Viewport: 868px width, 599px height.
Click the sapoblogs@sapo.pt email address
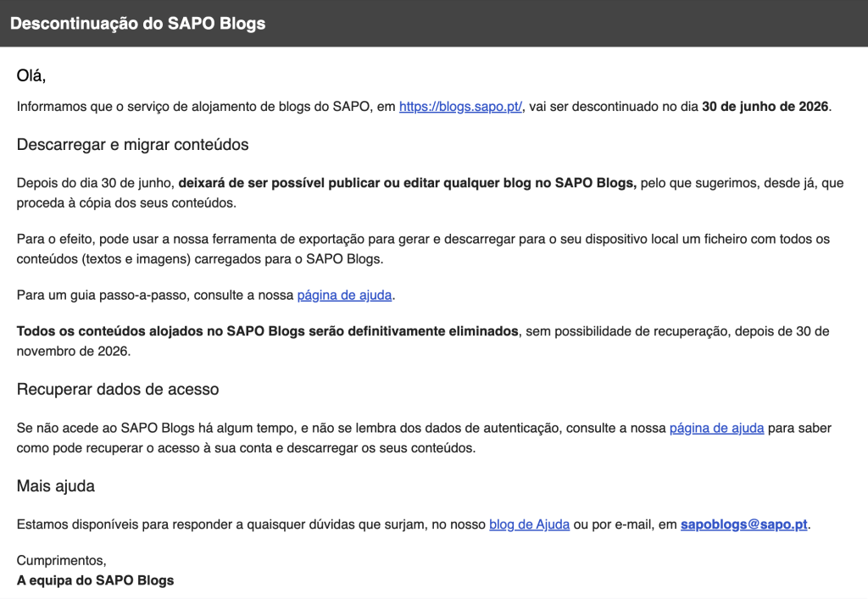tap(744, 524)
